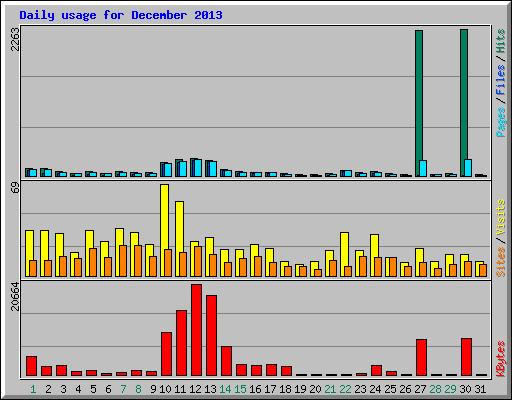Viewport: 512px width, 400px height.
Task: Click the Visits legend label
Action: pyautogui.click(x=500, y=218)
